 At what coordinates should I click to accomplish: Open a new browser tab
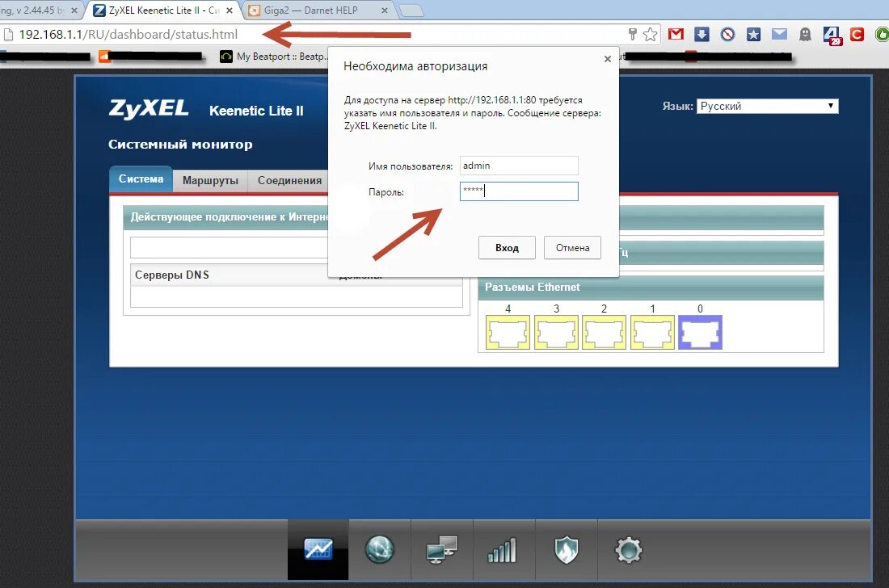tap(411, 10)
